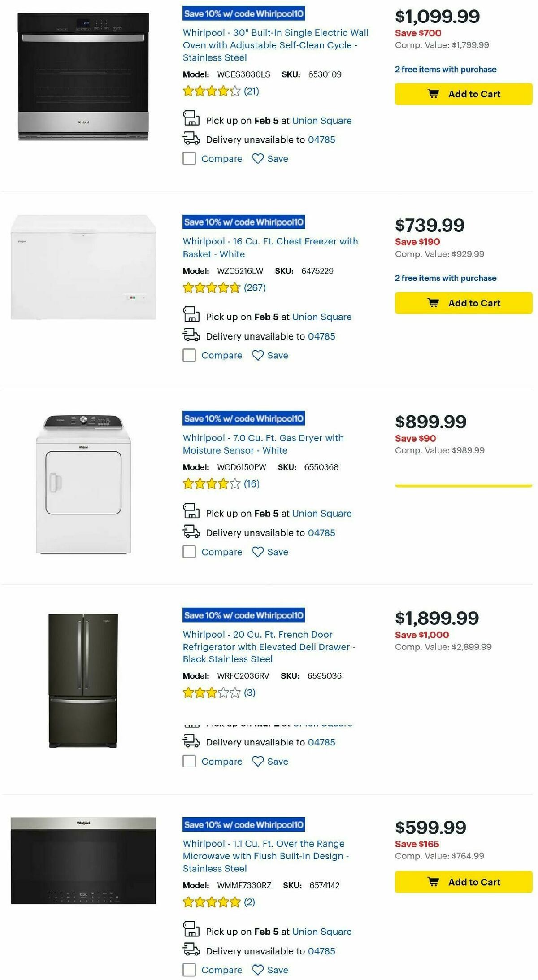Click the store pickup icon for the wall oven
The height and width of the screenshot is (980, 538).
pyautogui.click(x=192, y=119)
